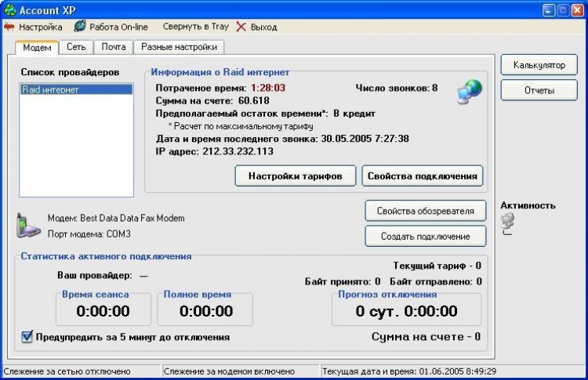This screenshot has width=588, height=380.
Task: Switch to the Сеть tab
Action: 76,47
